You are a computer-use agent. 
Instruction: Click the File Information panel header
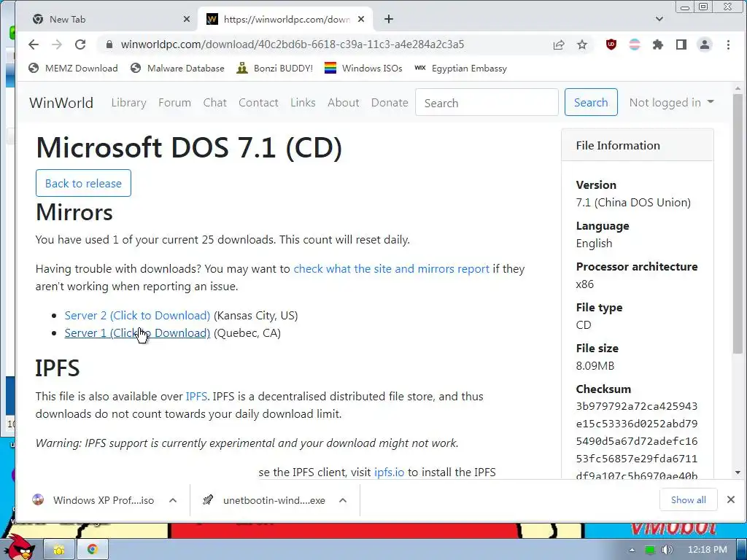click(638, 145)
